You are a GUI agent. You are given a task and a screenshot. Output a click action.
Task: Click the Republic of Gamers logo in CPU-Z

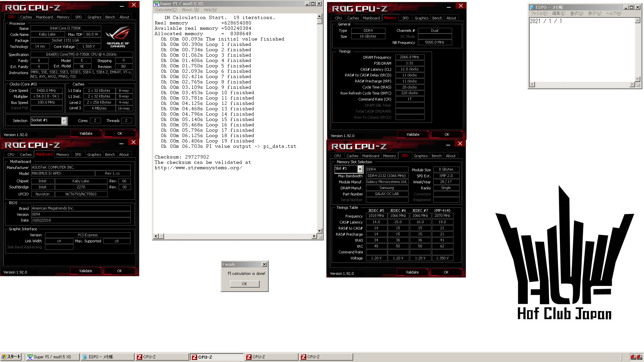click(118, 37)
